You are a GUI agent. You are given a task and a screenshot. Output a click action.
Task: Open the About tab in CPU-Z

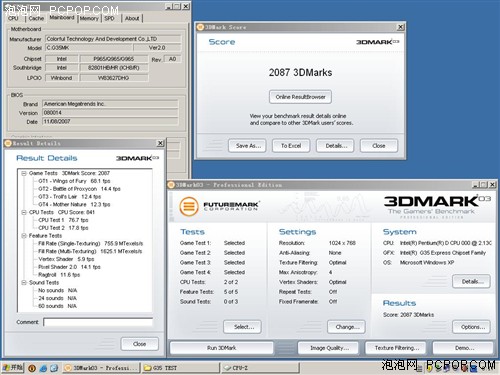(132, 18)
